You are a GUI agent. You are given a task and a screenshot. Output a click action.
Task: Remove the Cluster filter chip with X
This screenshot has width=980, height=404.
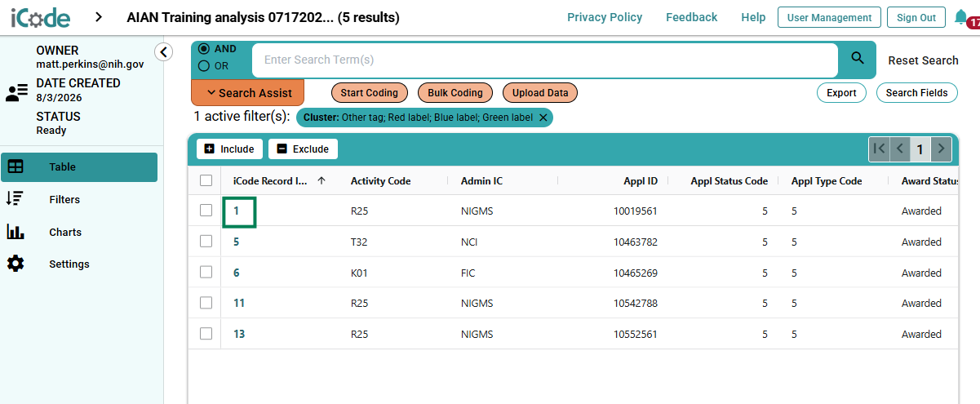point(543,118)
